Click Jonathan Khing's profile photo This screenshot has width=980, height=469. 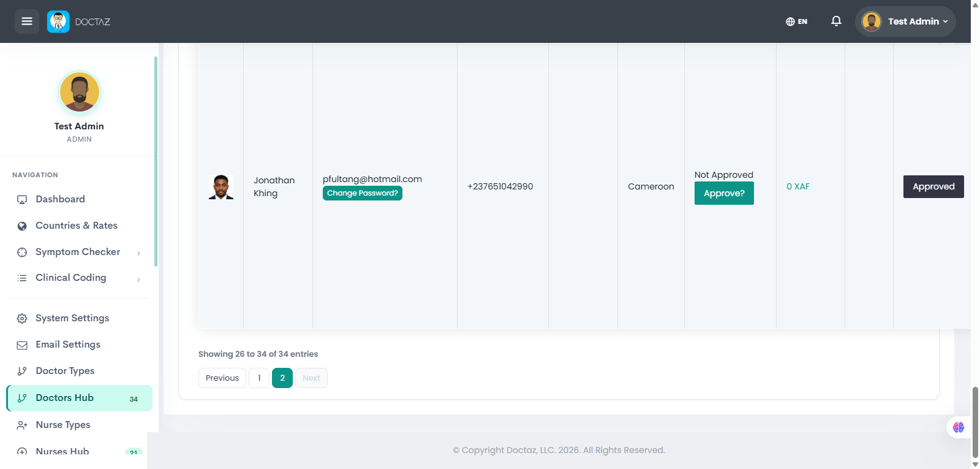point(221,187)
